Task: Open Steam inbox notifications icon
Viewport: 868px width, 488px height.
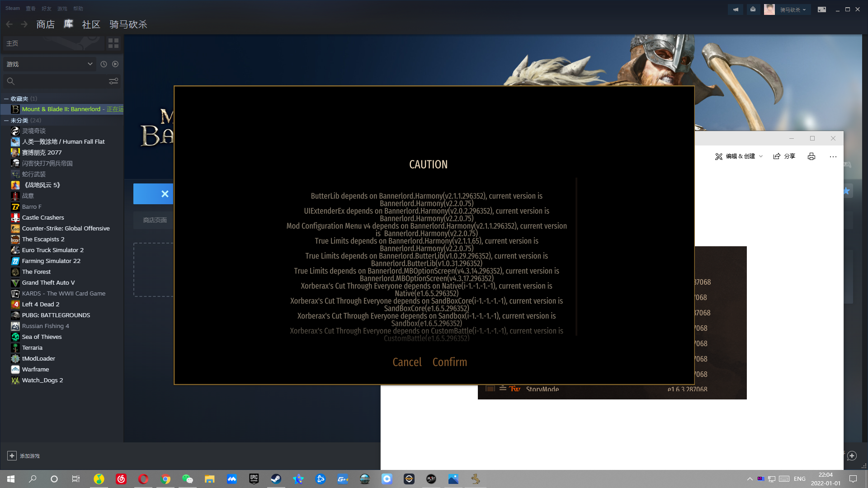Action: point(753,9)
